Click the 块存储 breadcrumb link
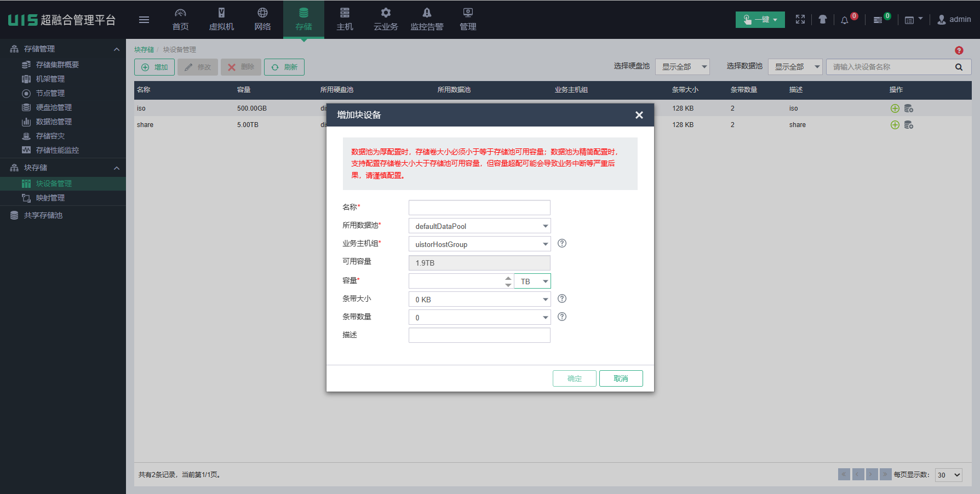This screenshot has height=494, width=980. pyautogui.click(x=144, y=50)
